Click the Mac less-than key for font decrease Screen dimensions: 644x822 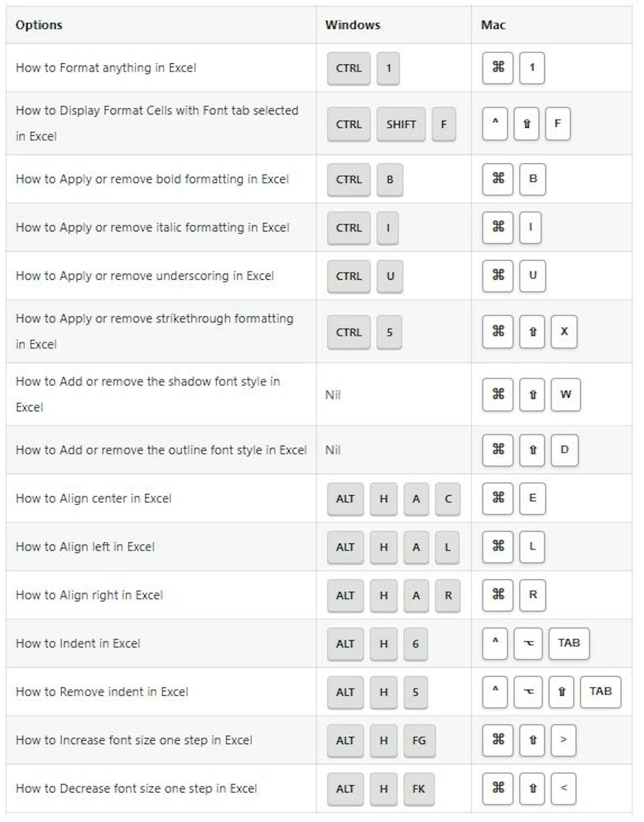click(563, 788)
